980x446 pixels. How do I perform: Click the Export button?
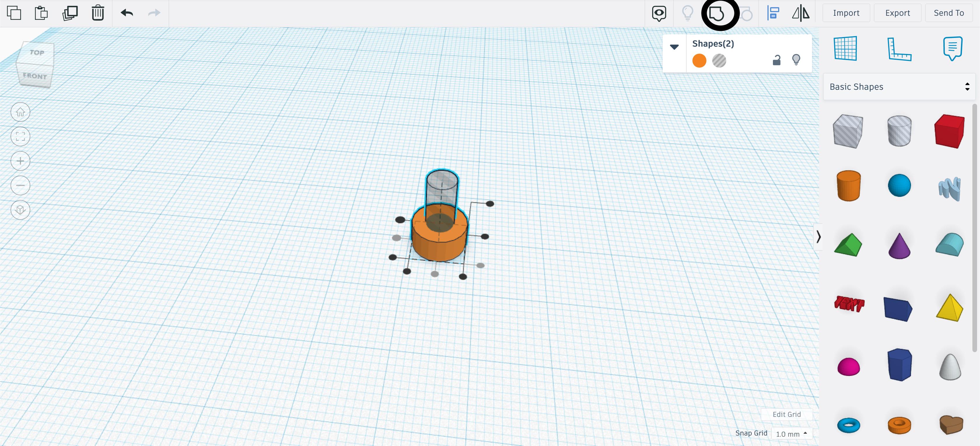[897, 13]
